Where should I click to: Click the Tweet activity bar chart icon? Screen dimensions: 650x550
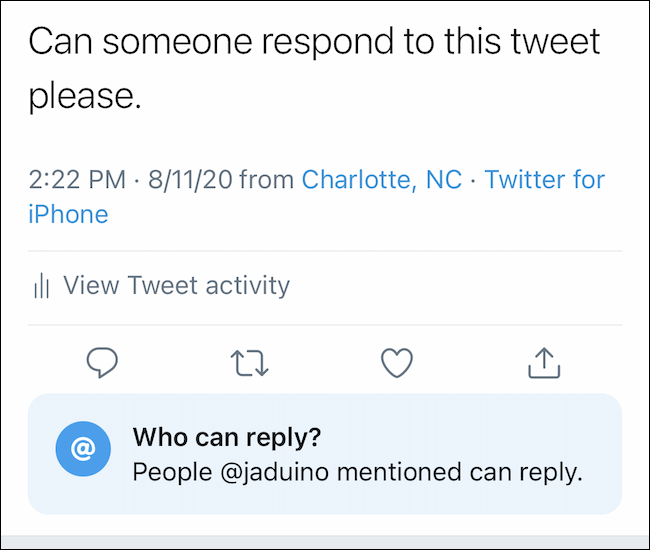42,286
